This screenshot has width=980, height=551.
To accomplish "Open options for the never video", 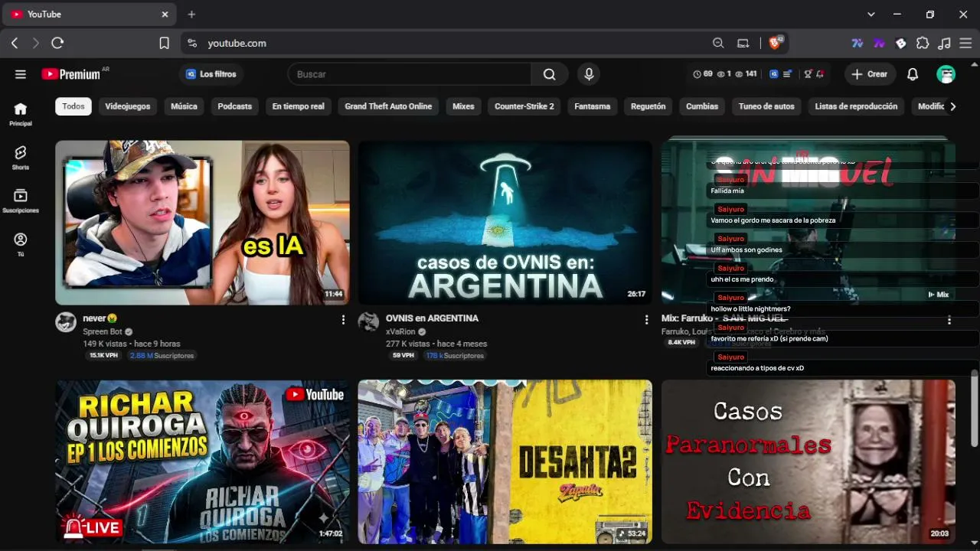I will pos(343,320).
